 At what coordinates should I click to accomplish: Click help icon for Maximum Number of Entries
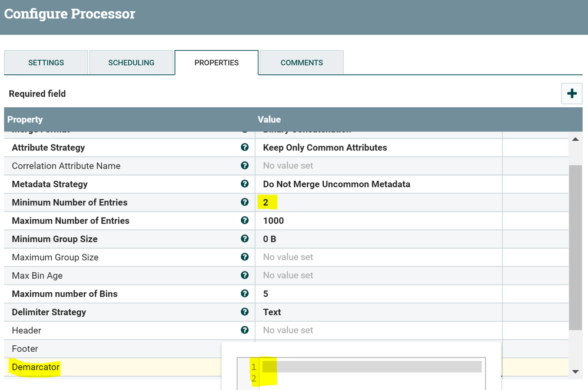pos(245,220)
